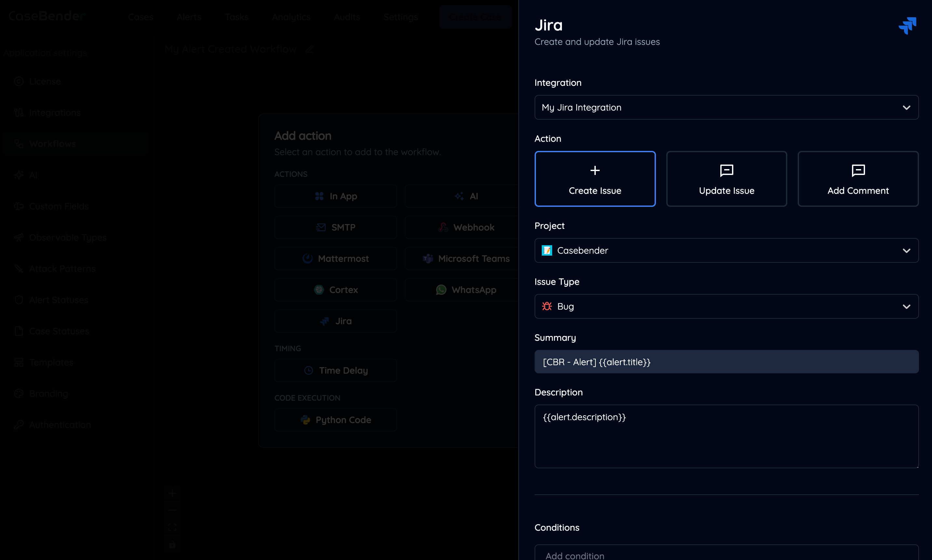Click the Python Code action button
Image resolution: width=932 pixels, height=560 pixels.
pos(336,420)
